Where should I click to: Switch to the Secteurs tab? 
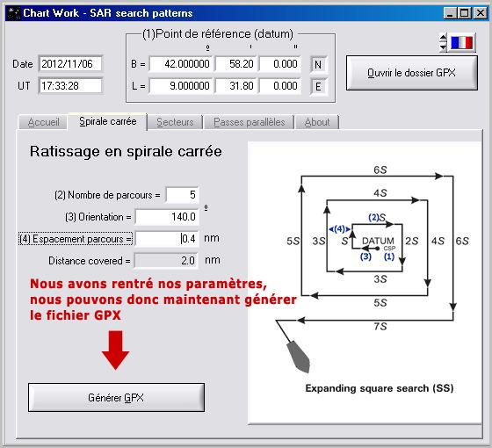175,122
